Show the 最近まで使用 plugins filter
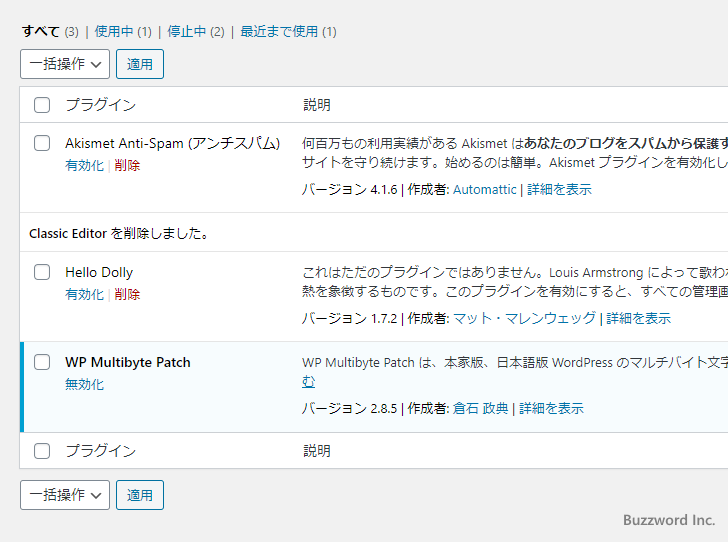Image resolution: width=728 pixels, height=542 pixels. point(278,31)
